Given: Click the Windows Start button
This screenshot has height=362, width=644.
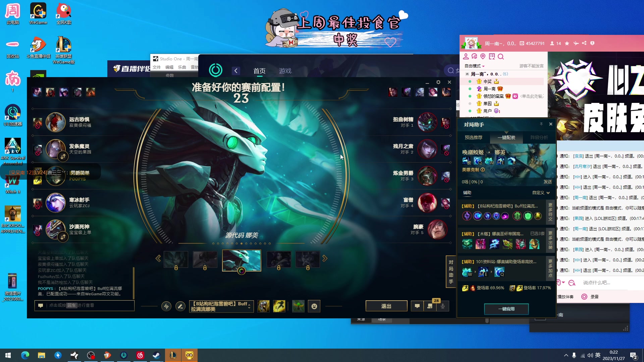Looking at the screenshot, I should point(8,355).
